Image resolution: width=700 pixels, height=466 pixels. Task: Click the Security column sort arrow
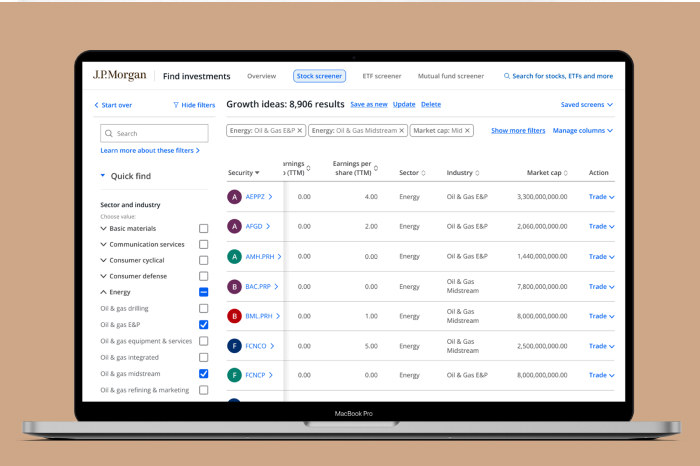click(x=257, y=173)
